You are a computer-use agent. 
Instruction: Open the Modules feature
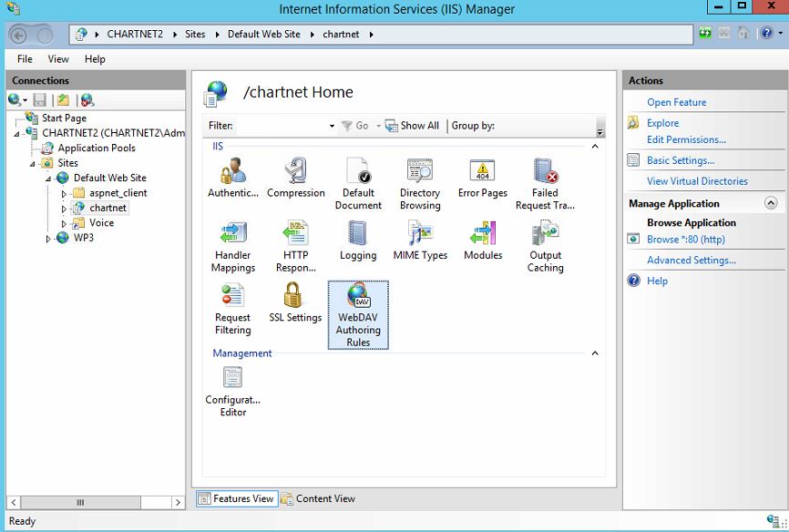483,240
